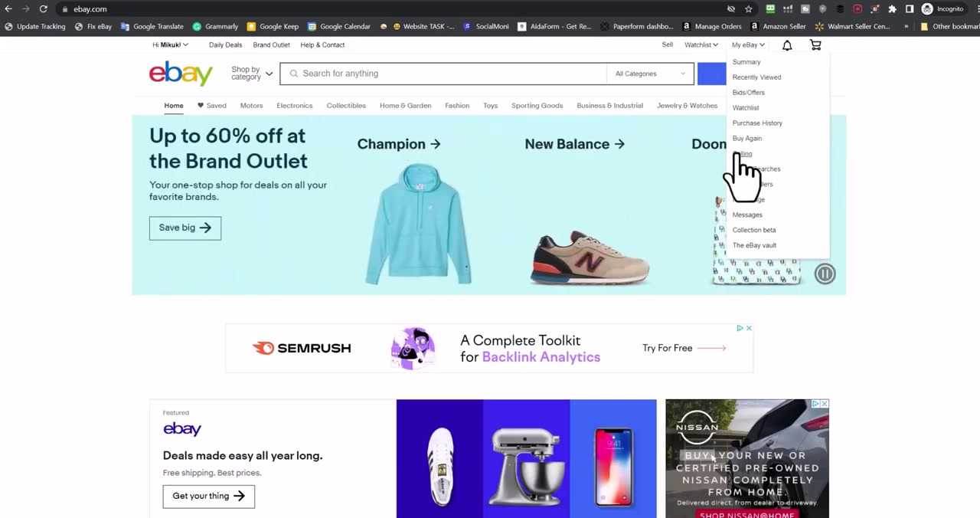Screen dimensions: 980x518
Task: Open the Manage Orders bookmark
Action: click(711, 27)
